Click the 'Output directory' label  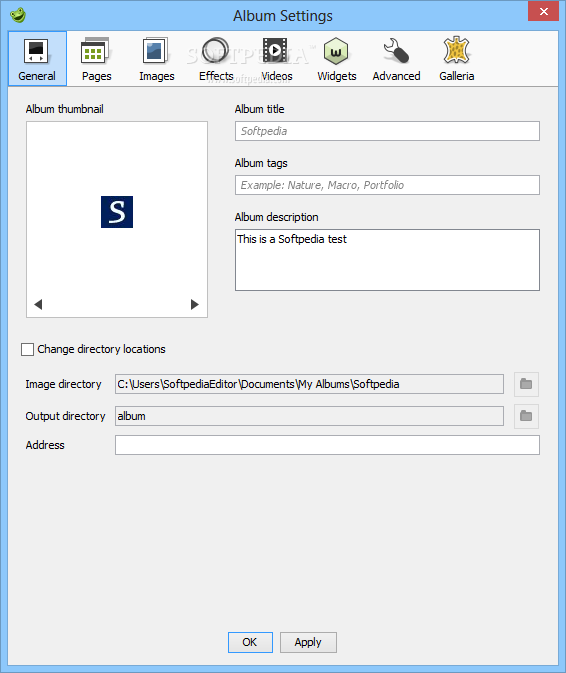click(65, 416)
